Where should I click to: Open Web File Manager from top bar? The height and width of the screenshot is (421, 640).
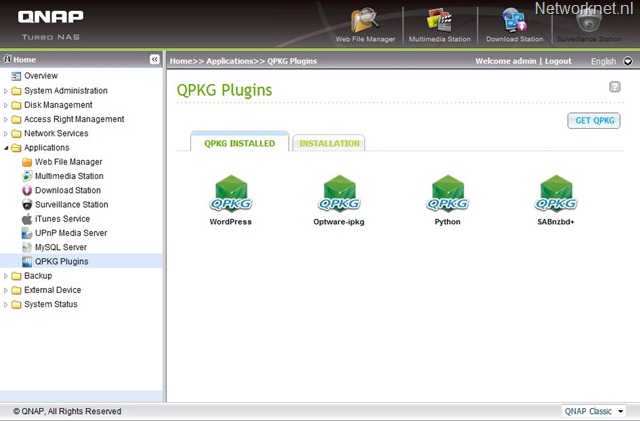(x=365, y=25)
